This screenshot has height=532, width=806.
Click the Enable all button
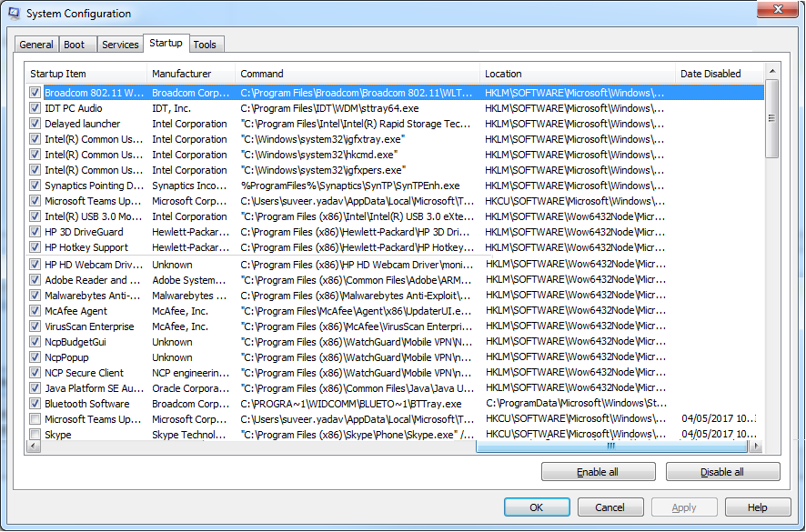click(x=598, y=472)
